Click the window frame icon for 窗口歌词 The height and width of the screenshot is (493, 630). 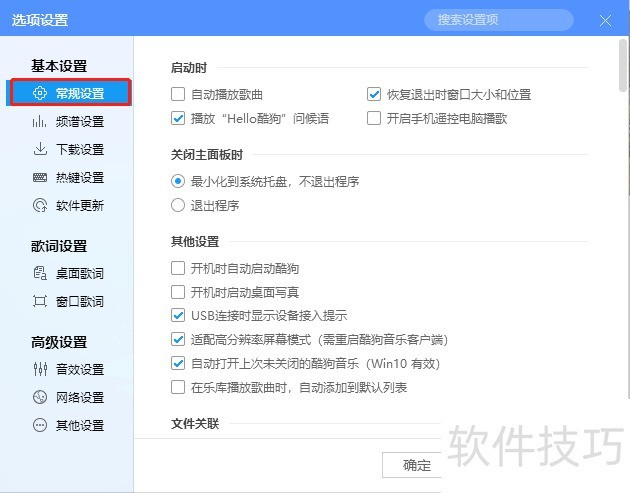pos(40,301)
